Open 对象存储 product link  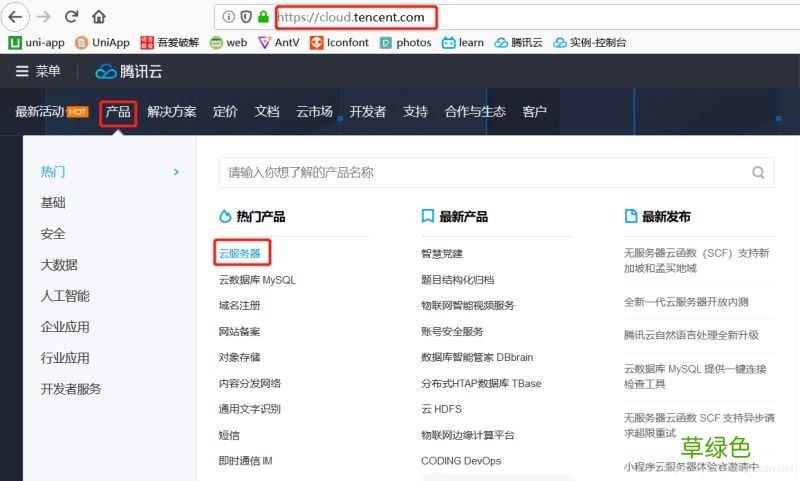coord(240,357)
